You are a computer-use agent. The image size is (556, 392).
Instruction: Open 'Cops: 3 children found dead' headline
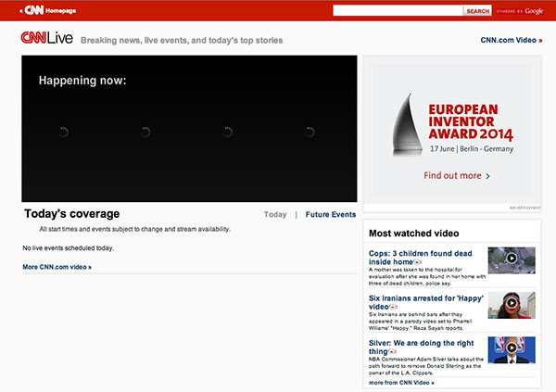pos(420,258)
